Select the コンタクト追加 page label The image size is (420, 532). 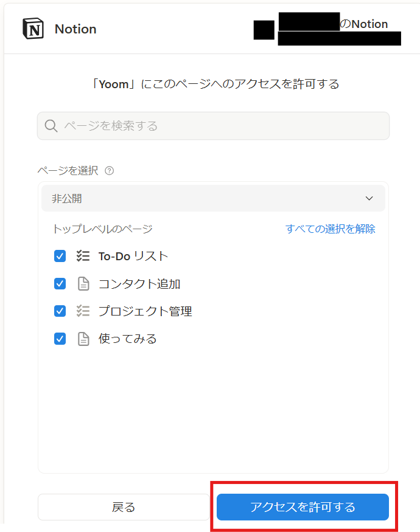(x=139, y=284)
